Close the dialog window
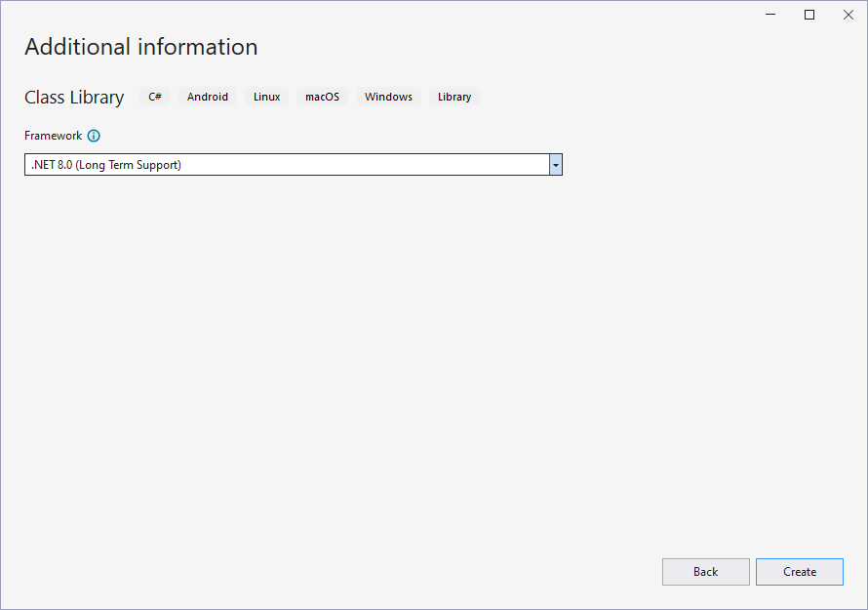This screenshot has height=610, width=868. click(848, 15)
